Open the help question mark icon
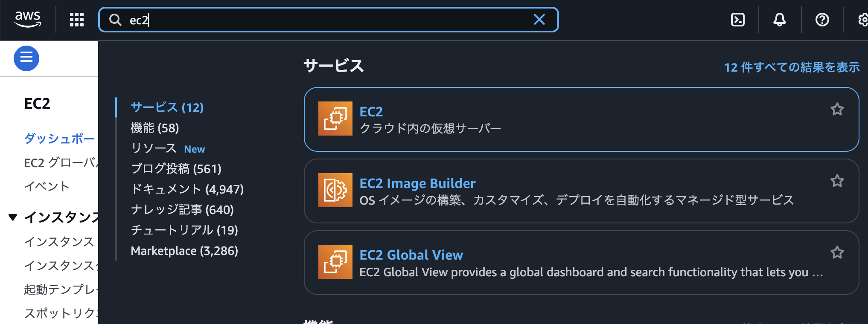The width and height of the screenshot is (868, 324). (x=822, y=20)
